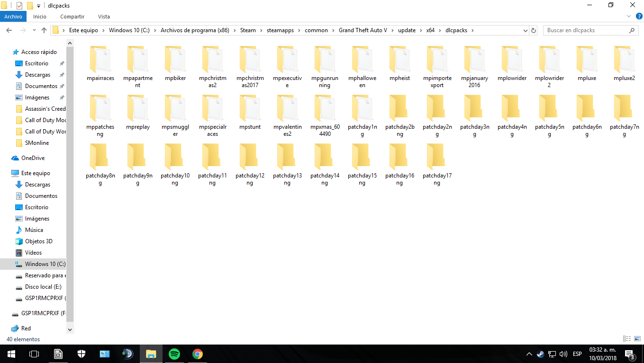This screenshot has width=644, height=363.
Task: Click the Steam breadcrumb in the path
Action: (248, 30)
